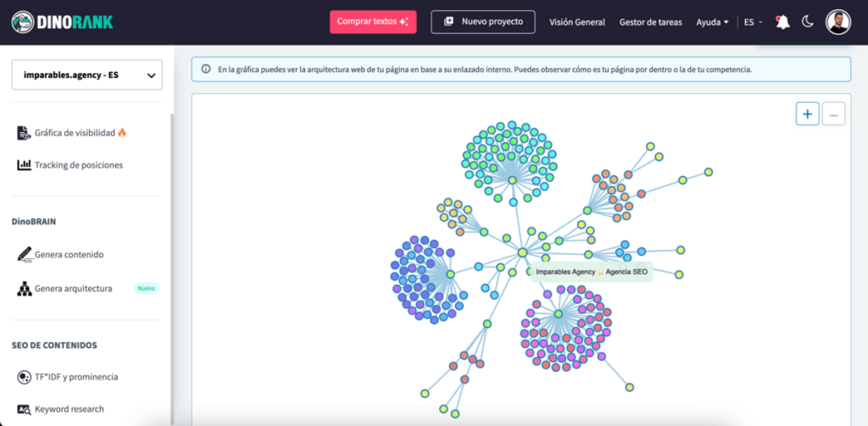Expand the imparables.agency project dropdown
Screen dimensions: 868x426
(x=86, y=75)
